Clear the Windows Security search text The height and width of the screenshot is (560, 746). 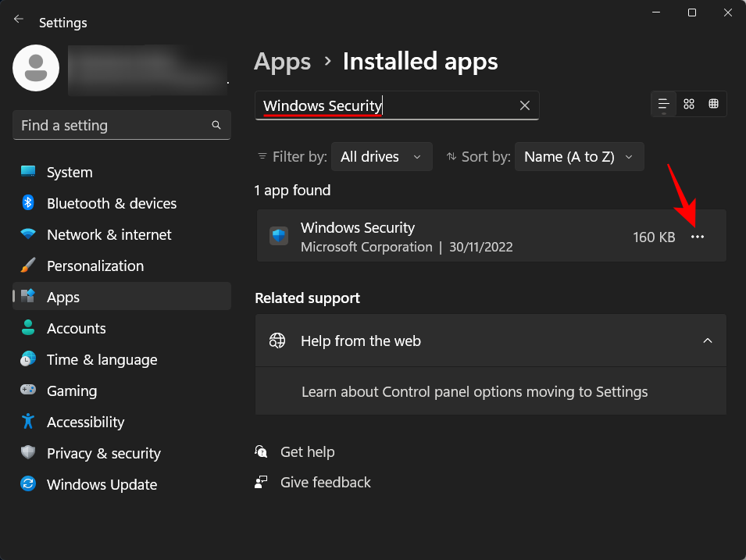tap(524, 105)
